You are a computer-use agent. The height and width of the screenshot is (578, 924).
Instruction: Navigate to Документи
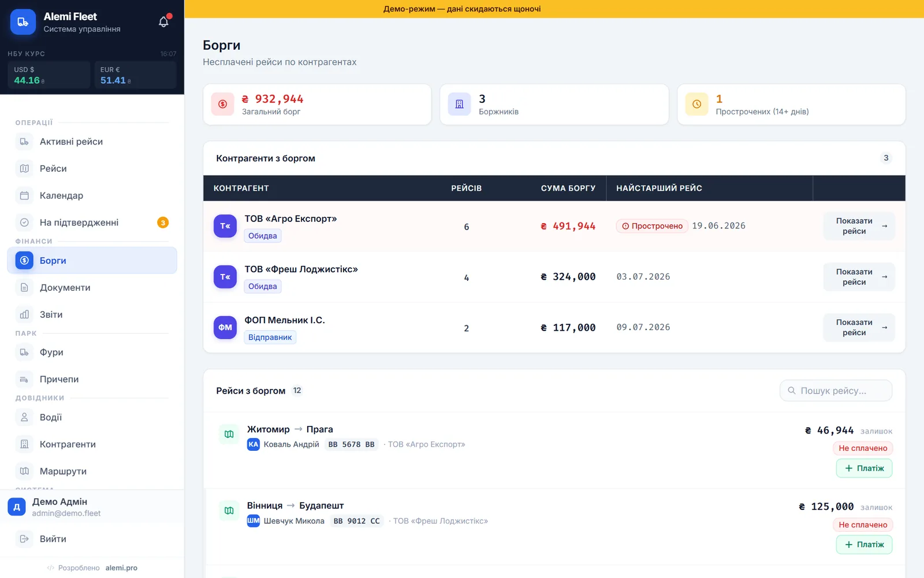coord(92,287)
